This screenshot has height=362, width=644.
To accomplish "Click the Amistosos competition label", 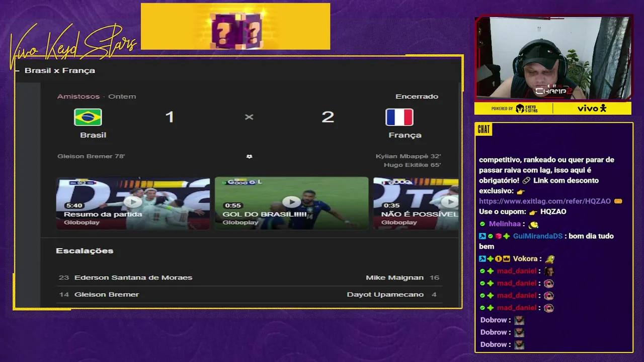I will coord(78,97).
